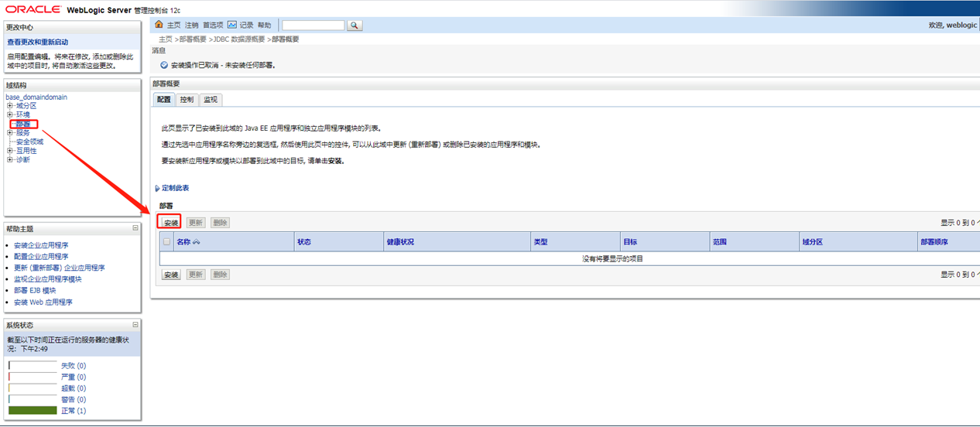Viewport: 980px width, 427px height.
Task: Collapse the 系统状态 panel with its minimize icon
Action: 135,325
